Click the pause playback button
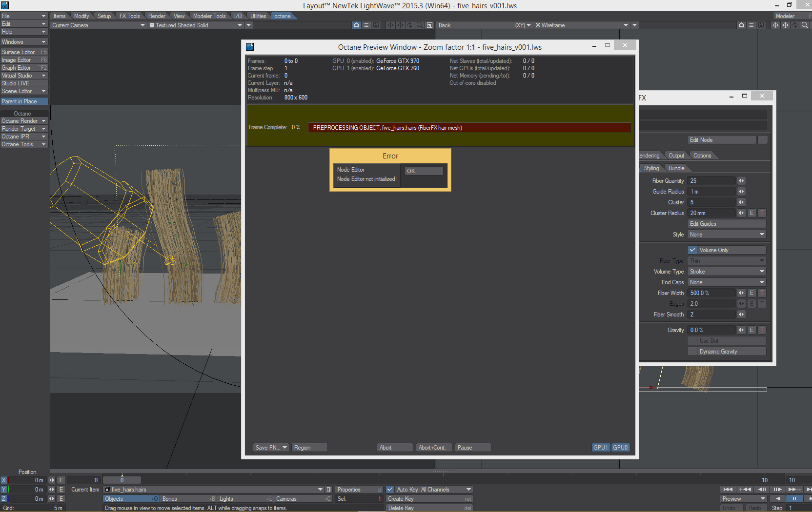The image size is (812, 512). [x=794, y=499]
